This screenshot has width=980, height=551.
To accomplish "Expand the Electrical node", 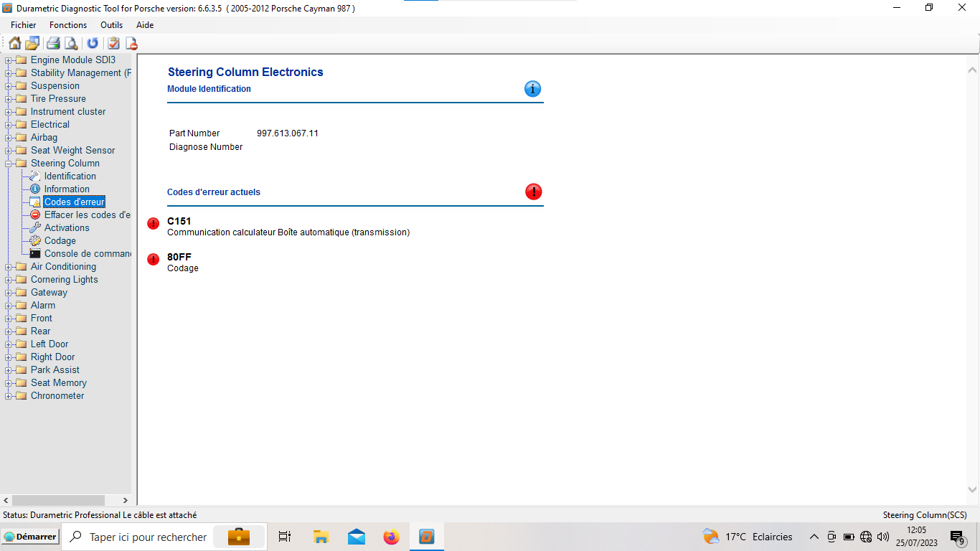I will click(x=9, y=125).
